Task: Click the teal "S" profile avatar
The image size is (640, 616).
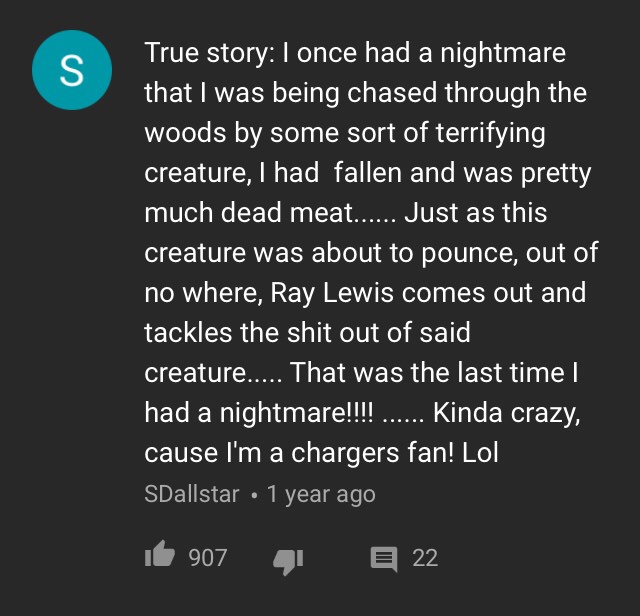Action: (x=70, y=70)
